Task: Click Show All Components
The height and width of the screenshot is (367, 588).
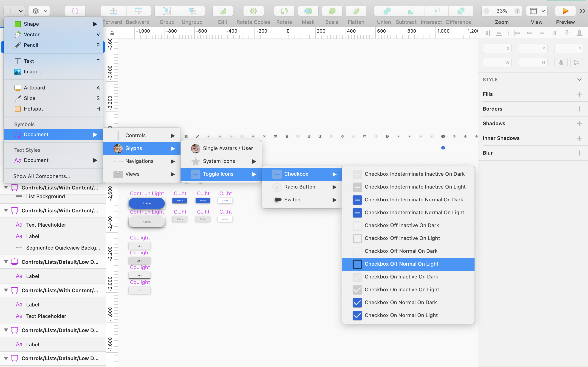Action: (x=42, y=176)
